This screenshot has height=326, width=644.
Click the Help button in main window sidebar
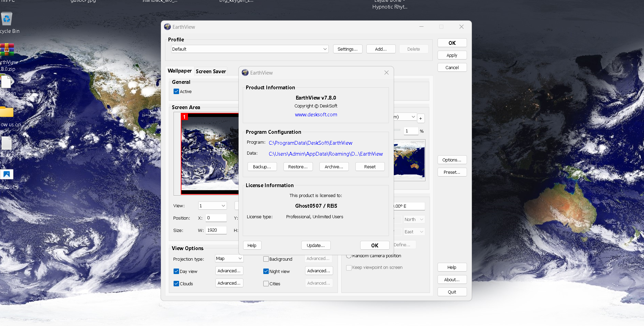[x=452, y=267]
